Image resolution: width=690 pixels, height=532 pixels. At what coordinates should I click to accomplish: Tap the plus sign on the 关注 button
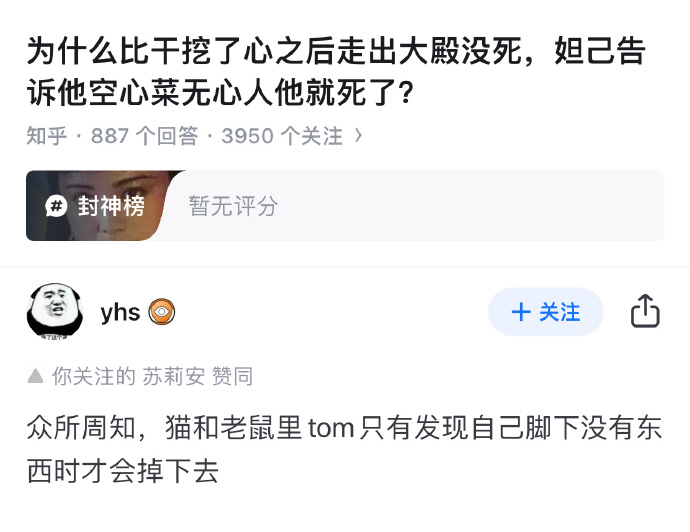tap(521, 312)
